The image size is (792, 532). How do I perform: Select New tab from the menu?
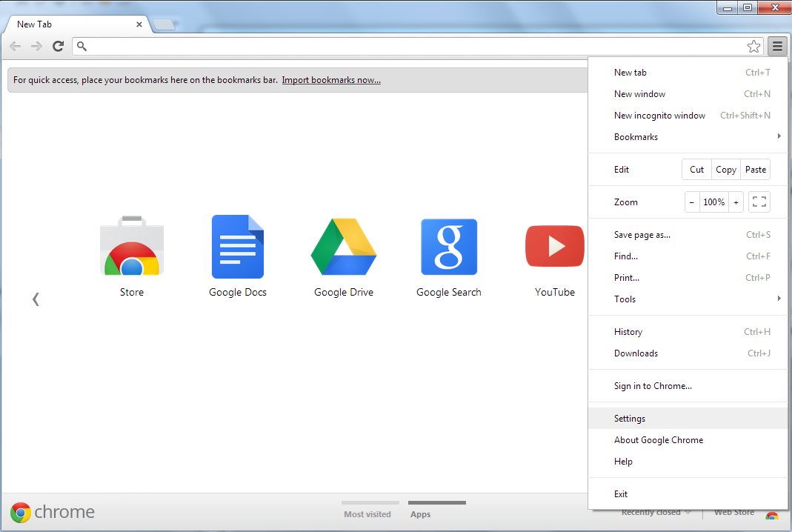click(x=688, y=73)
